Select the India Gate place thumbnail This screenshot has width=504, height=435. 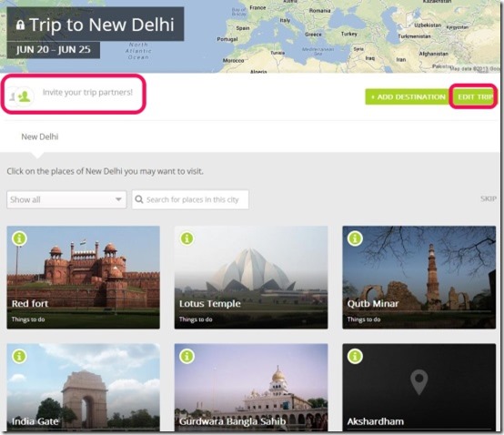click(84, 387)
